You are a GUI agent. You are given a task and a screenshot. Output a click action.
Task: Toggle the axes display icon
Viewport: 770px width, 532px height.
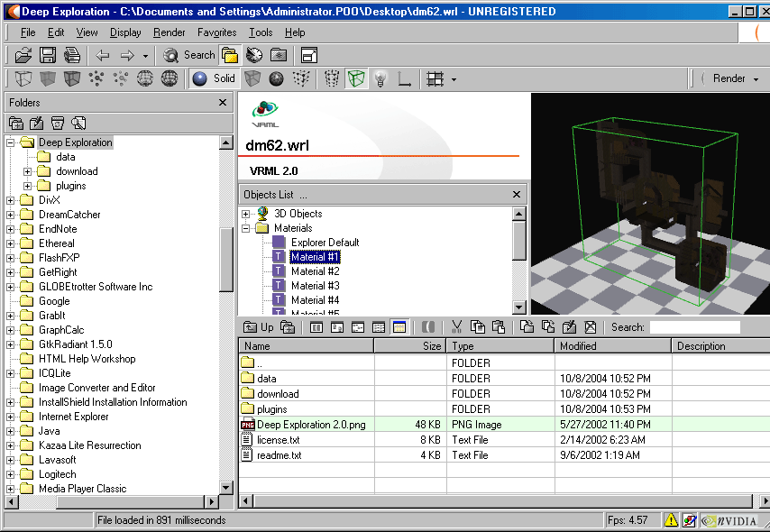point(405,78)
